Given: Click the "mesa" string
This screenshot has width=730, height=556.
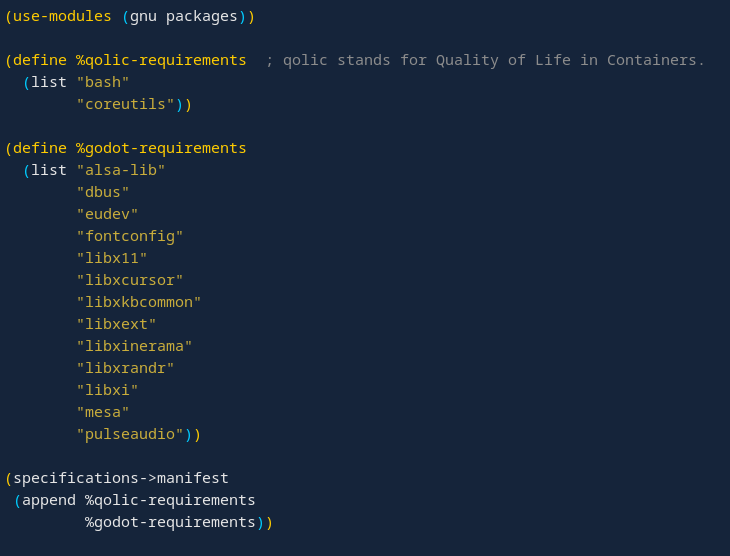Looking at the screenshot, I should pyautogui.click(x=103, y=412).
